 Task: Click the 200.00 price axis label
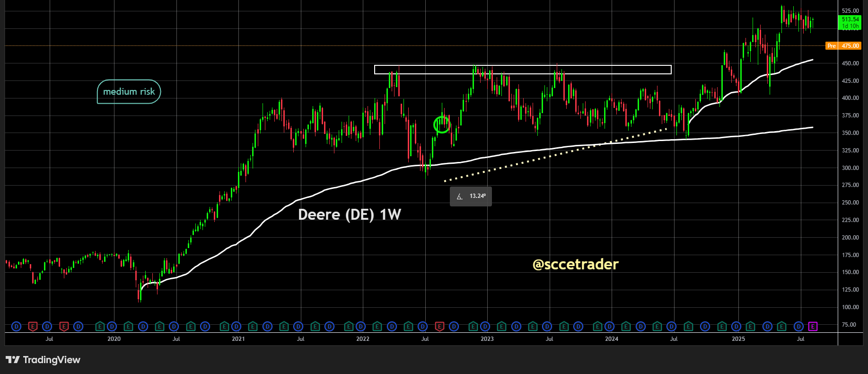point(850,238)
